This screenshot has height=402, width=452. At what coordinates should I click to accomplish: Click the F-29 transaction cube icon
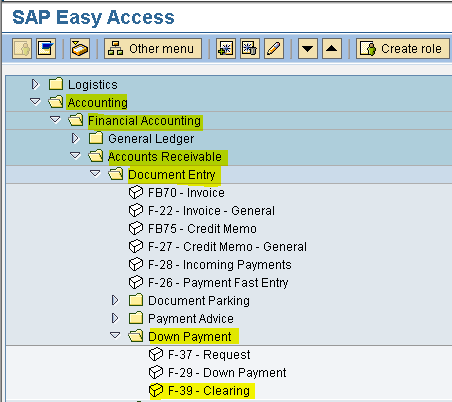156,373
